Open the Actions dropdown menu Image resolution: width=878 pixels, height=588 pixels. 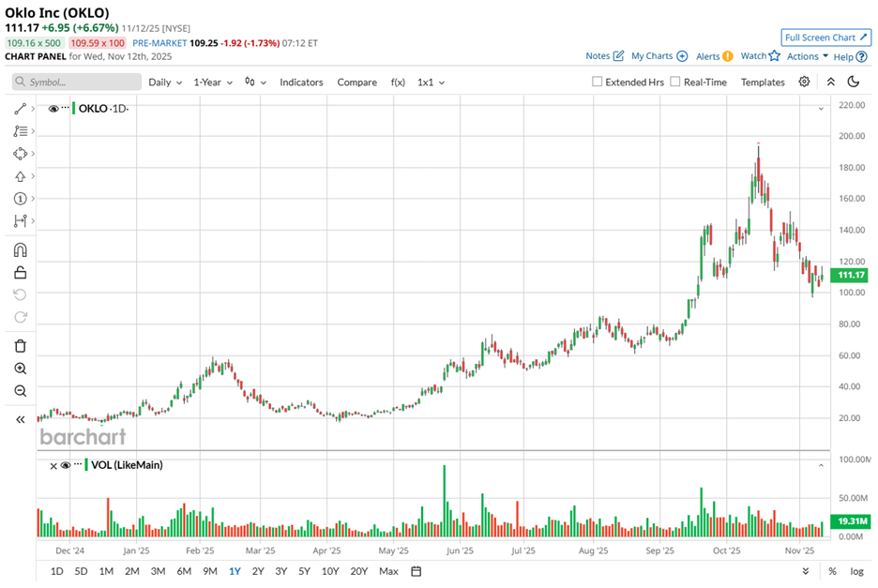808,56
